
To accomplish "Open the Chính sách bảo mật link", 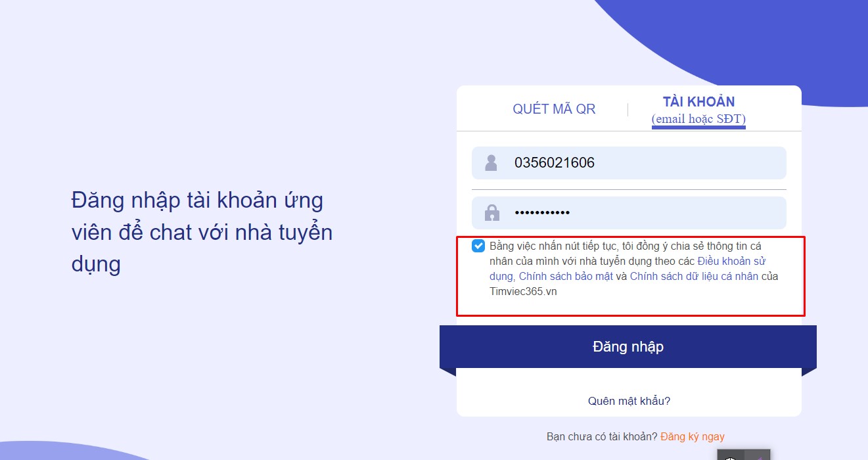I will [x=566, y=277].
